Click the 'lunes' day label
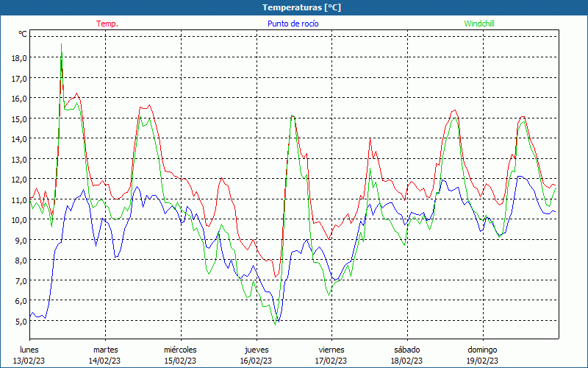The height and width of the screenshot is (368, 588). (29, 350)
